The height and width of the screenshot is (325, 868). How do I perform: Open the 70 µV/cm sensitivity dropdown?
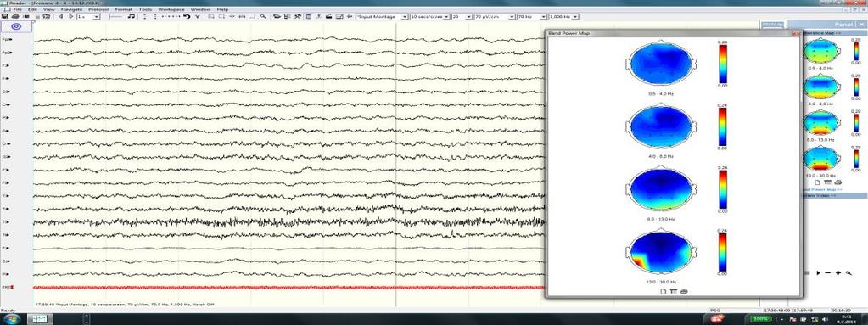(495, 17)
